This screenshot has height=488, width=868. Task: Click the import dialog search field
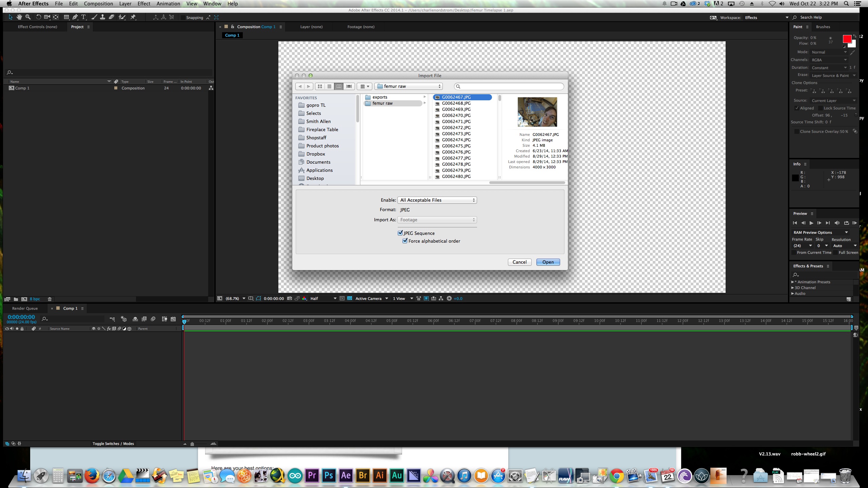pos(509,86)
